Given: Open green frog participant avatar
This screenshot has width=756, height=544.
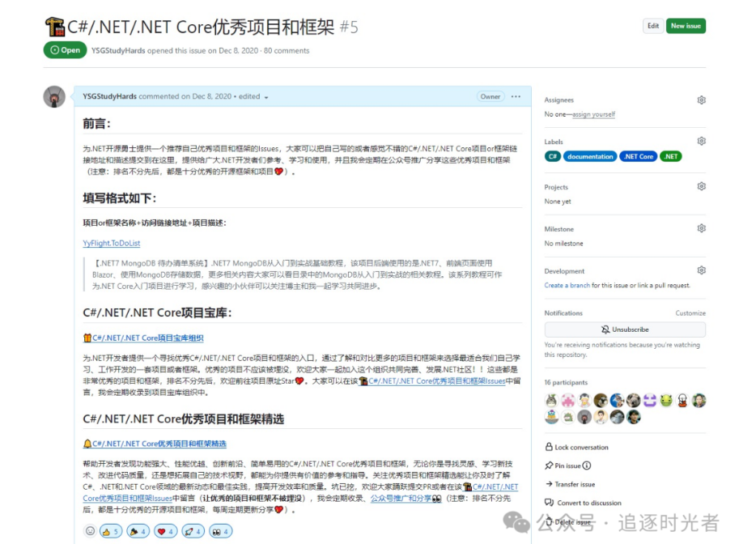Looking at the screenshot, I should pyautogui.click(x=666, y=400).
